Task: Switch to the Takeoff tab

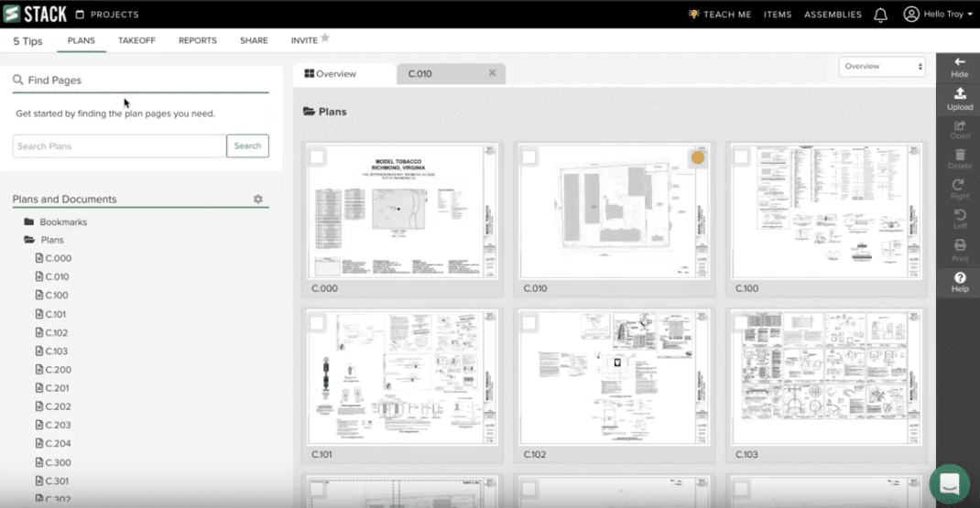Action: [136, 40]
